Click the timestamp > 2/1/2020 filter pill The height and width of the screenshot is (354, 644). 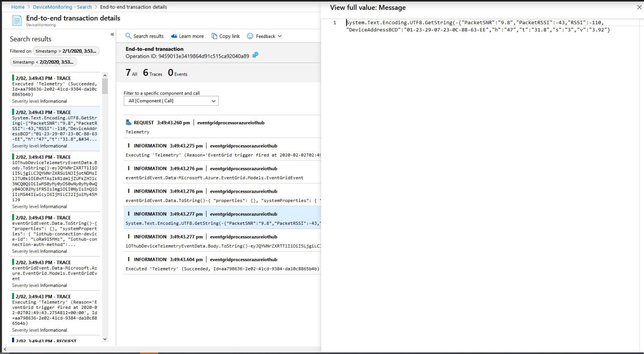[66, 51]
